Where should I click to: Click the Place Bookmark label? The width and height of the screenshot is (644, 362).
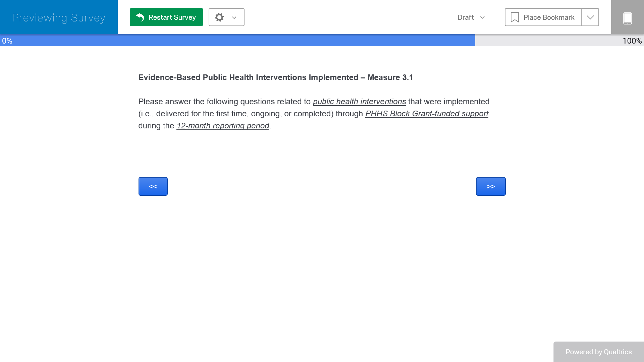tap(549, 17)
